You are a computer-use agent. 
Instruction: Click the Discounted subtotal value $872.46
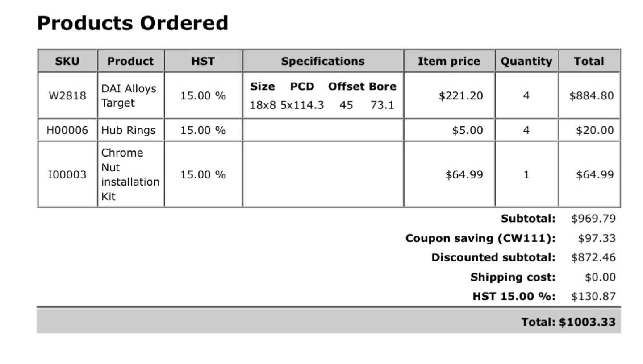593,257
